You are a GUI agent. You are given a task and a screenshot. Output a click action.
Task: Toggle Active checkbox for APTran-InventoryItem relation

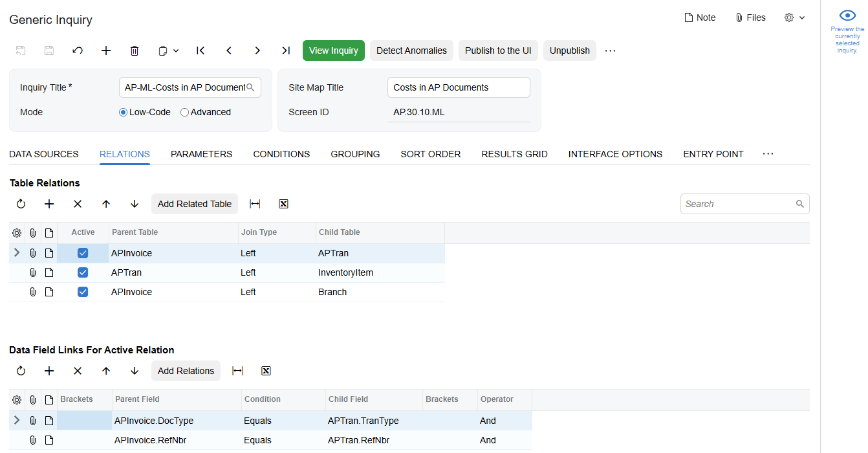[x=83, y=272]
